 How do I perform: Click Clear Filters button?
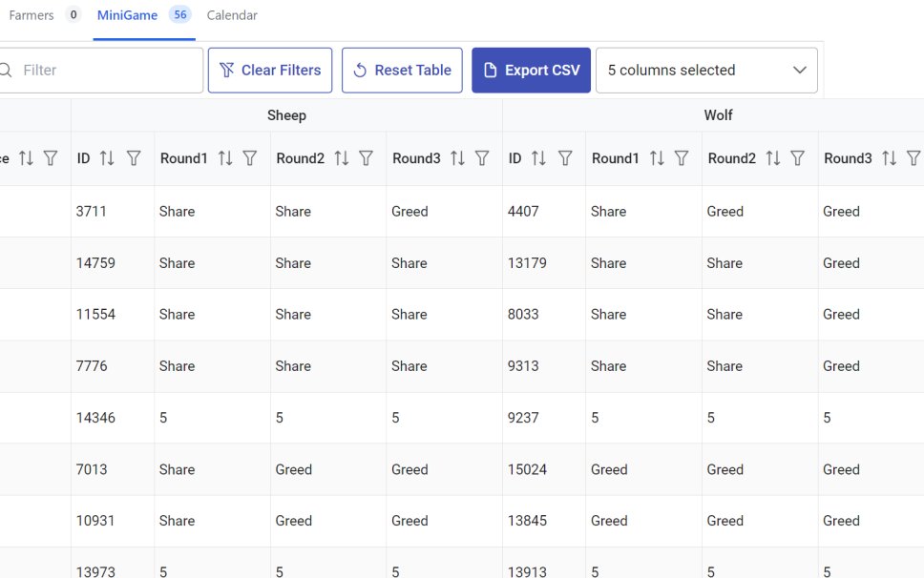pyautogui.click(x=270, y=70)
